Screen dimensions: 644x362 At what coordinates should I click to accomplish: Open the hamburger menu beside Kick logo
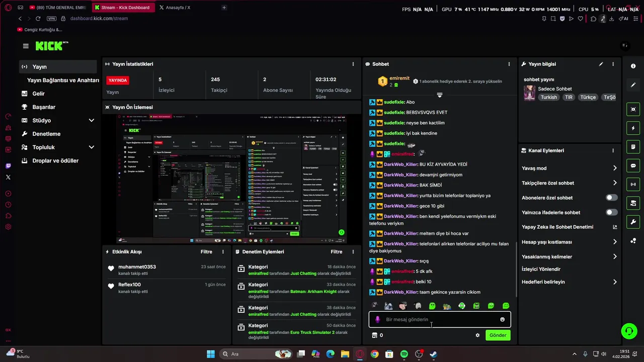pyautogui.click(x=26, y=46)
